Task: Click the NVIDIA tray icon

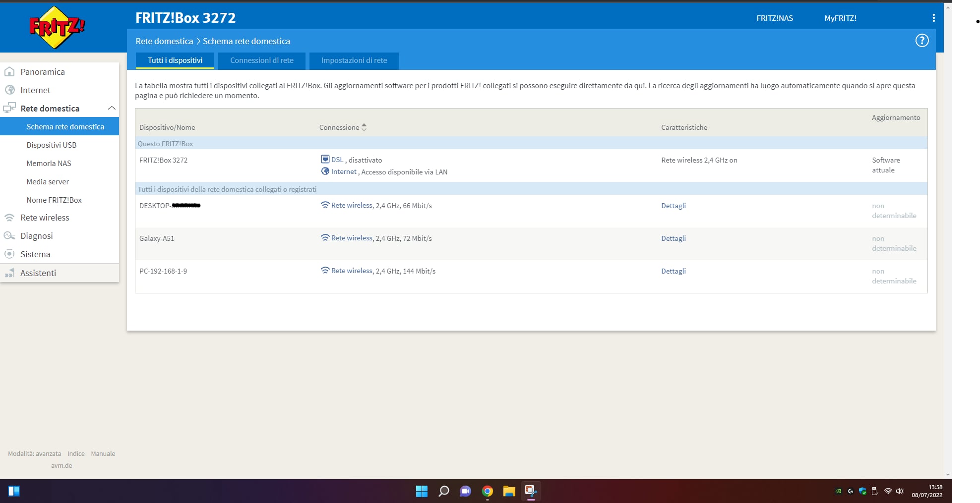Action: tap(838, 492)
